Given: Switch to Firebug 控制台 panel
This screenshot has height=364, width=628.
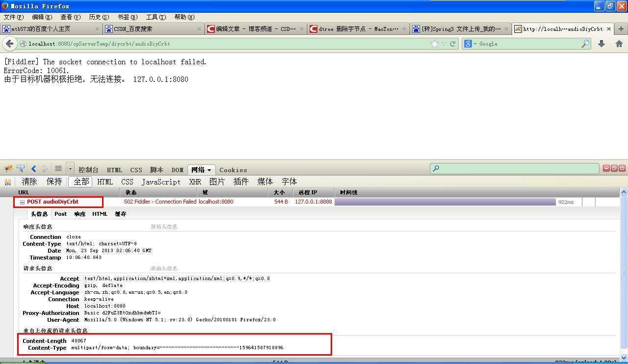Looking at the screenshot, I should pos(88,170).
